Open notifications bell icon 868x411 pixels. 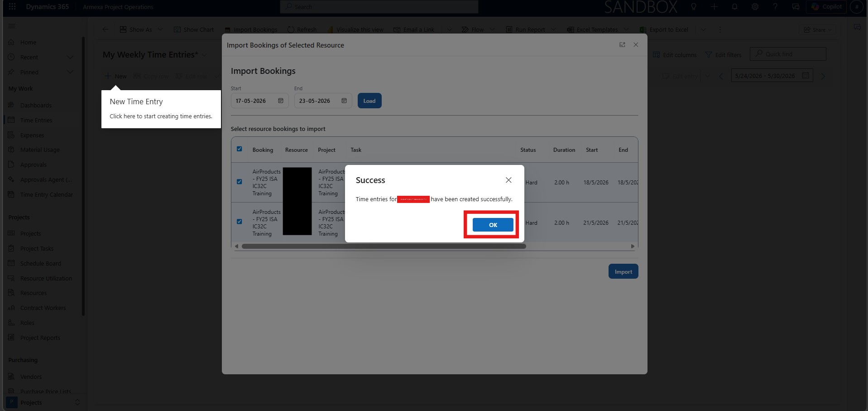pyautogui.click(x=734, y=7)
